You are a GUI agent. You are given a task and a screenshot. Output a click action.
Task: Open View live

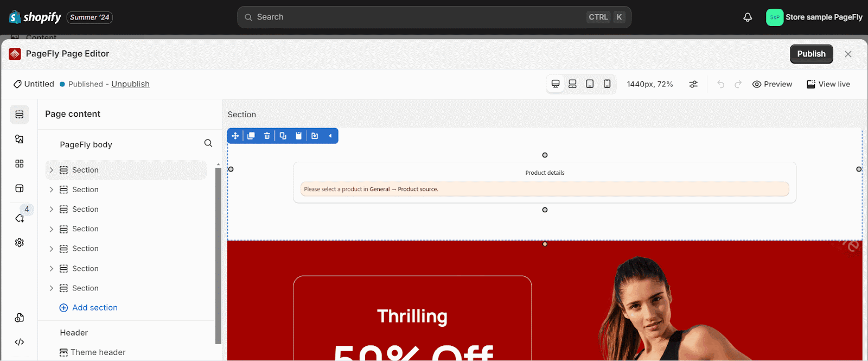[828, 84]
